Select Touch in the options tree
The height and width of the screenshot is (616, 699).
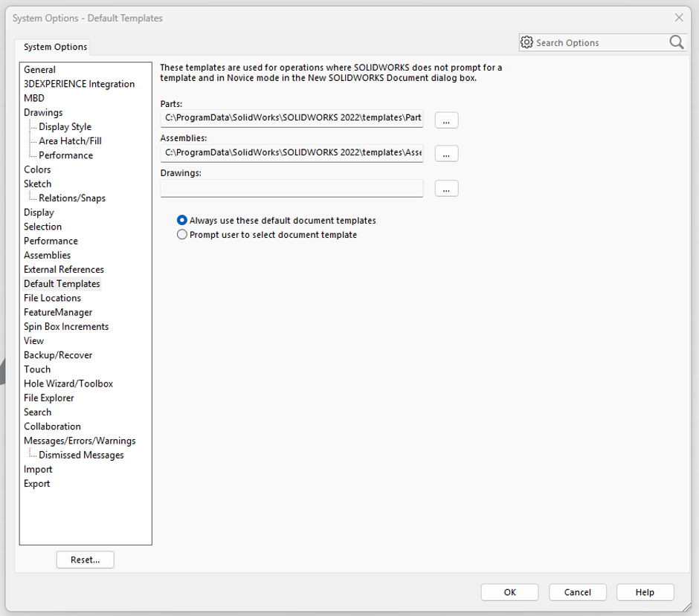point(37,369)
